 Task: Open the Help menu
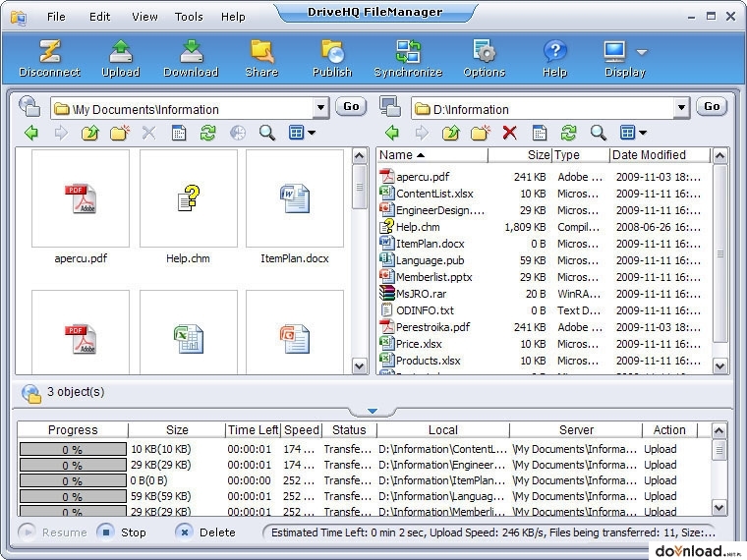(233, 17)
